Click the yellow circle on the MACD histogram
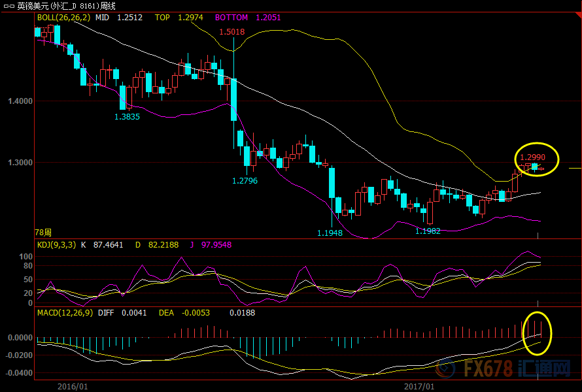This screenshot has width=582, height=392. pos(539,333)
